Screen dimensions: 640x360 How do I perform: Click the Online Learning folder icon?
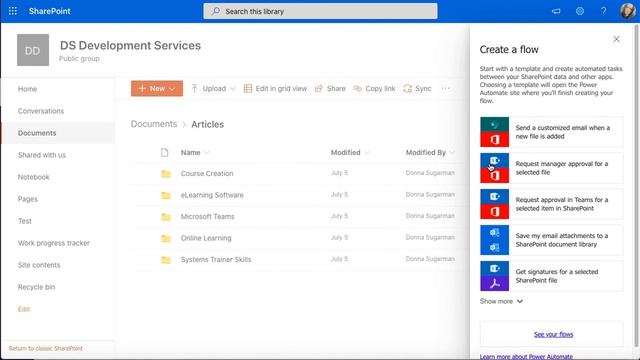click(x=166, y=238)
